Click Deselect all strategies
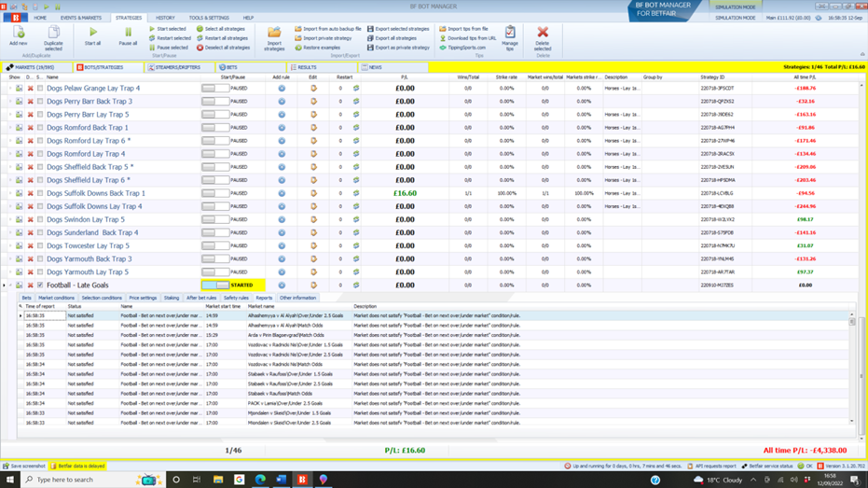Image resolution: width=868 pixels, height=488 pixels. click(223, 48)
